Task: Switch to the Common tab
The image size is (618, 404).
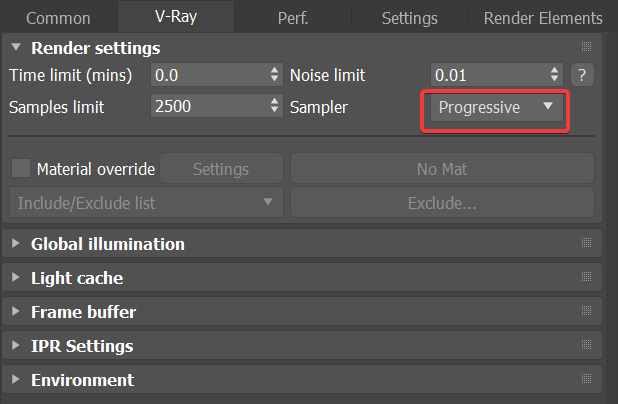Action: click(x=58, y=18)
